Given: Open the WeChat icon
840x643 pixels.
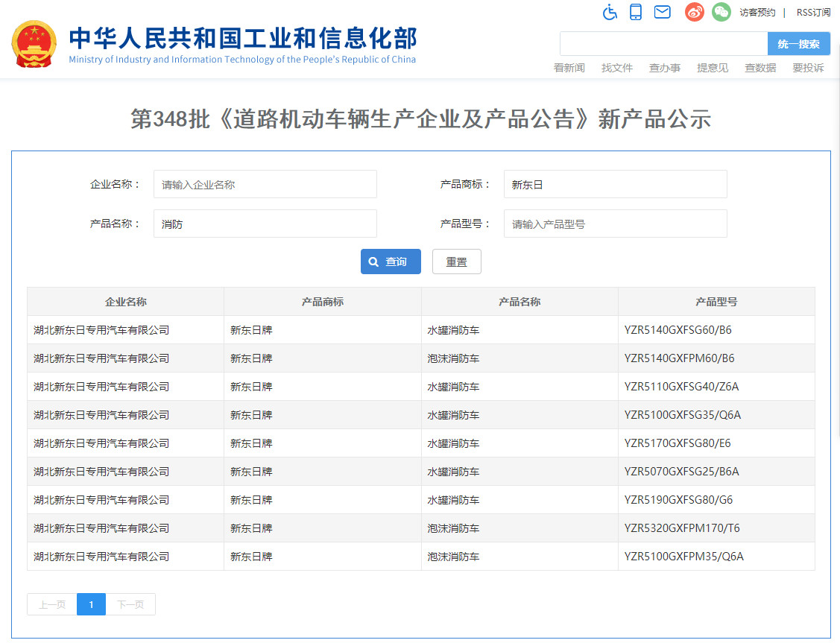Looking at the screenshot, I should click(x=721, y=12).
